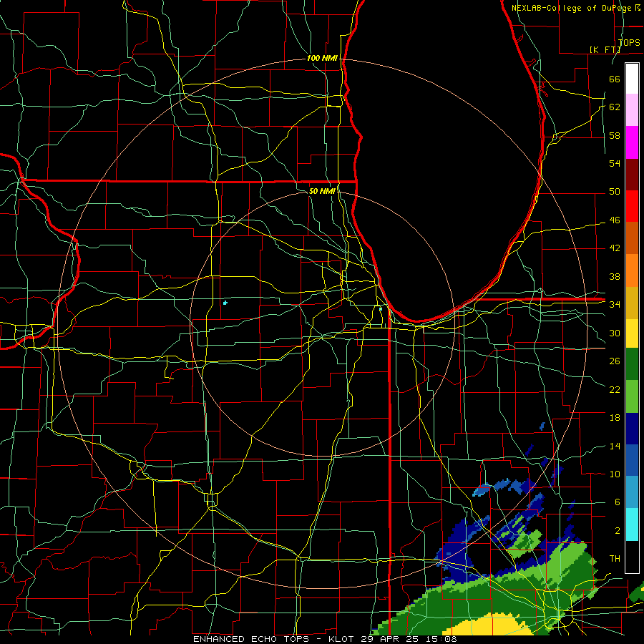This screenshot has width=644, height=644.
Task: Click the '22' legend value
Action: 615,389
